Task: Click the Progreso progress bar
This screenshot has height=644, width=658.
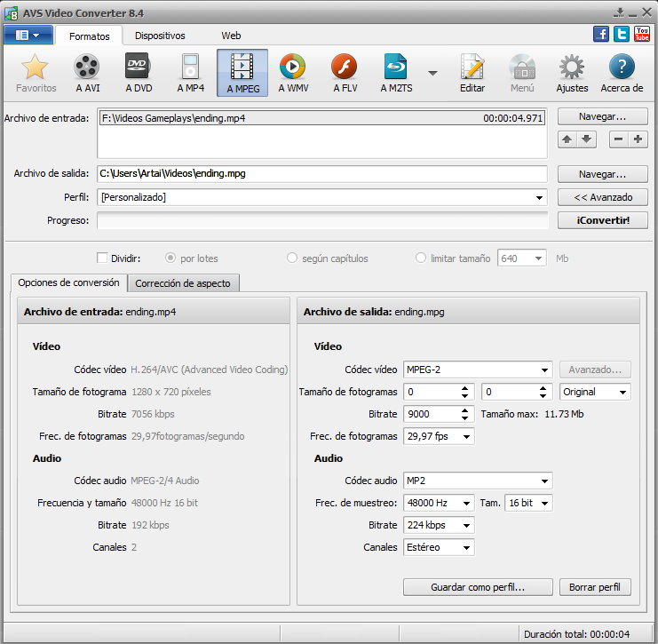Action: click(321, 220)
